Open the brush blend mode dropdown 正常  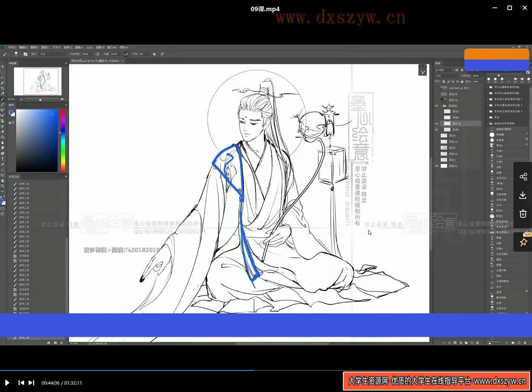pyautogui.click(x=53, y=54)
